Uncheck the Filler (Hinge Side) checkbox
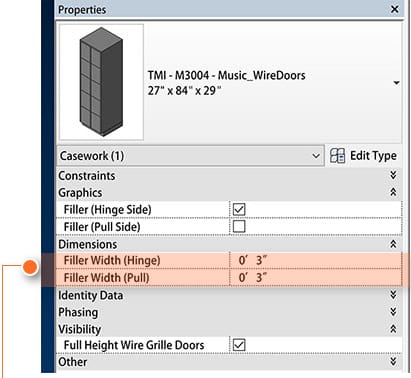411x378 pixels. [239, 209]
